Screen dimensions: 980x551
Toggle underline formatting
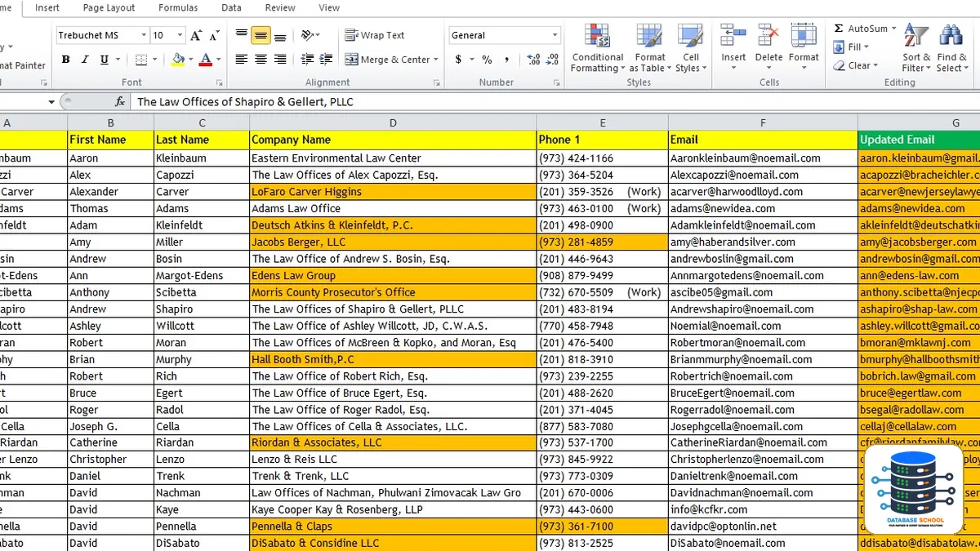pos(105,60)
